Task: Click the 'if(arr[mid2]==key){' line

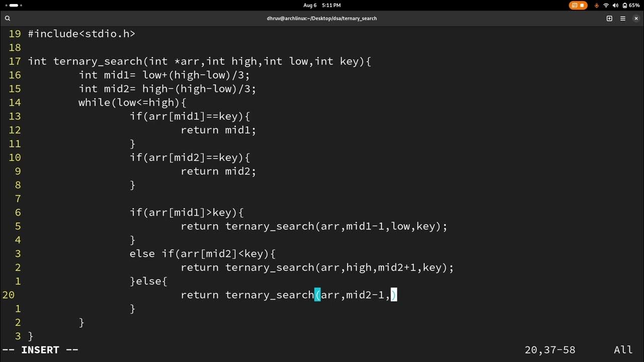Action: [x=190, y=157]
